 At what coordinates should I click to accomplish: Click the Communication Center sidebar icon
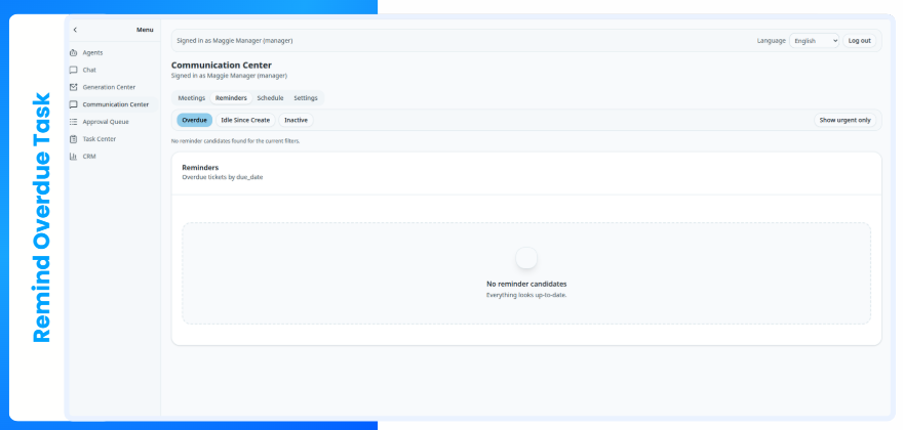tap(73, 104)
